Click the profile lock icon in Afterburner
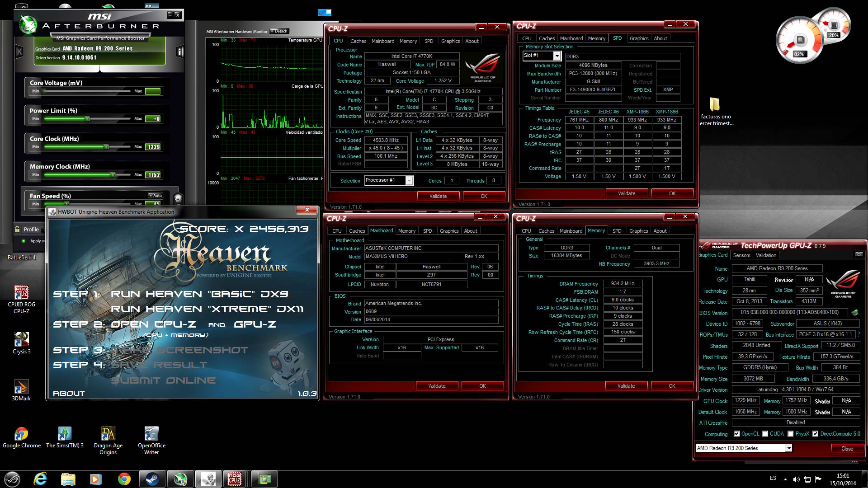 [x=17, y=229]
